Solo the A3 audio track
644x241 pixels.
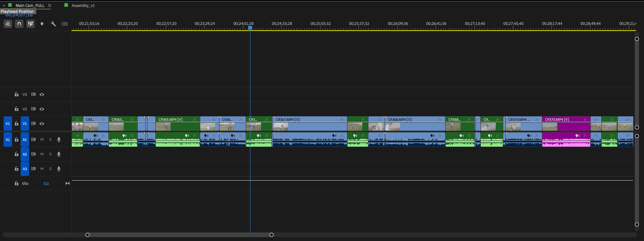50,169
